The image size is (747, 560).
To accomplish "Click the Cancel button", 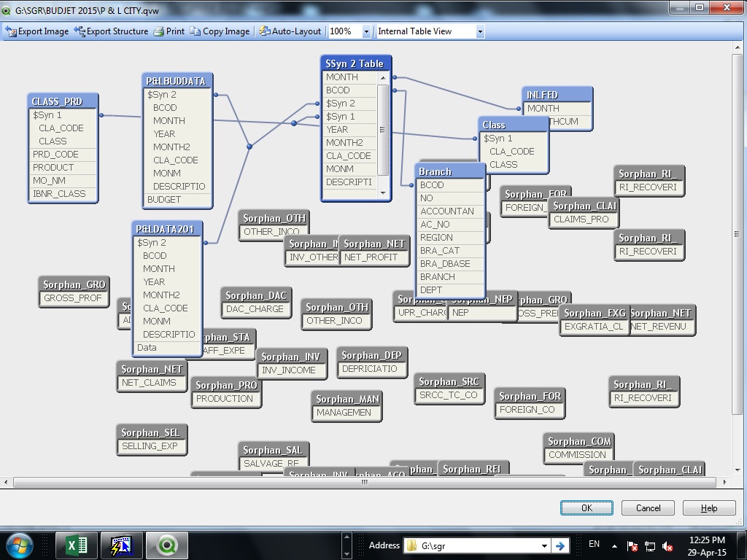I will tap(648, 508).
